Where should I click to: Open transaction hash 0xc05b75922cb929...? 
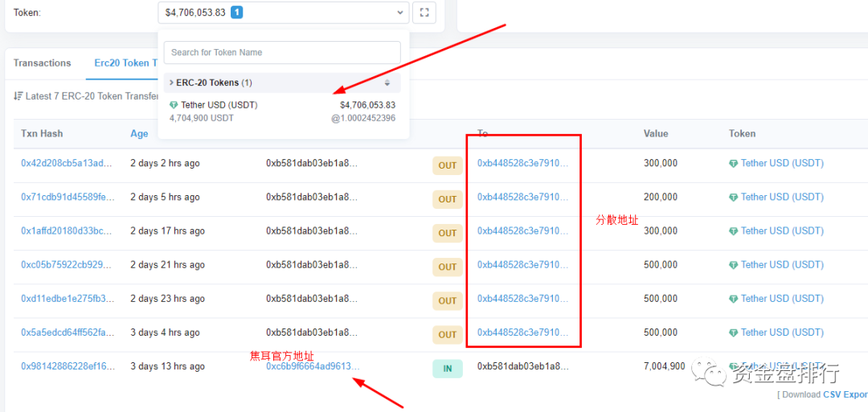point(67,264)
